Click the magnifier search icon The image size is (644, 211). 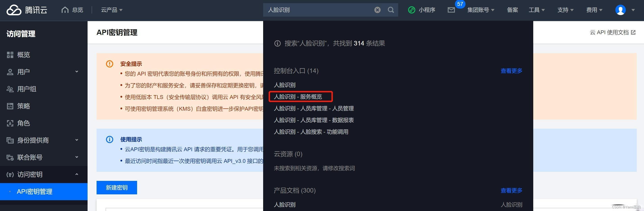(391, 10)
